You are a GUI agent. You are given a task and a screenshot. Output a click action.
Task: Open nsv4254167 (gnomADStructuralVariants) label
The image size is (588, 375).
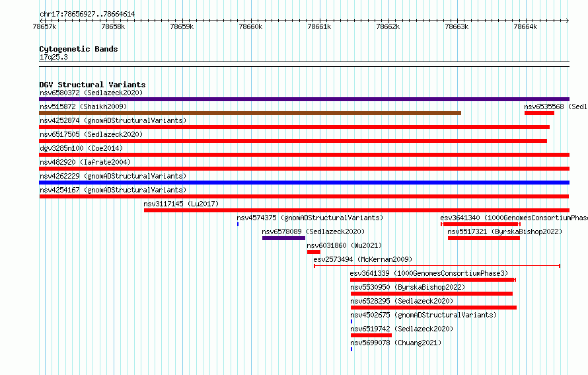point(113,190)
